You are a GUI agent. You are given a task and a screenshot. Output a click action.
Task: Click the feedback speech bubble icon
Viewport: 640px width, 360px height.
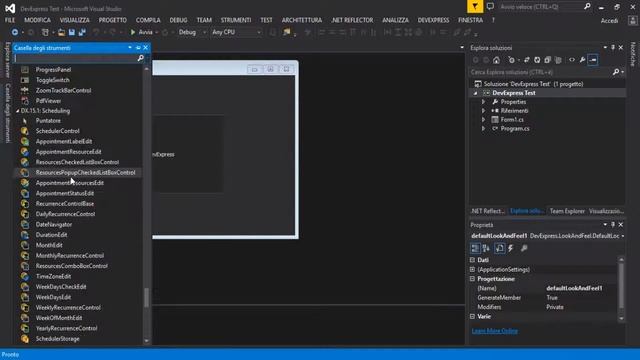[490, 7]
